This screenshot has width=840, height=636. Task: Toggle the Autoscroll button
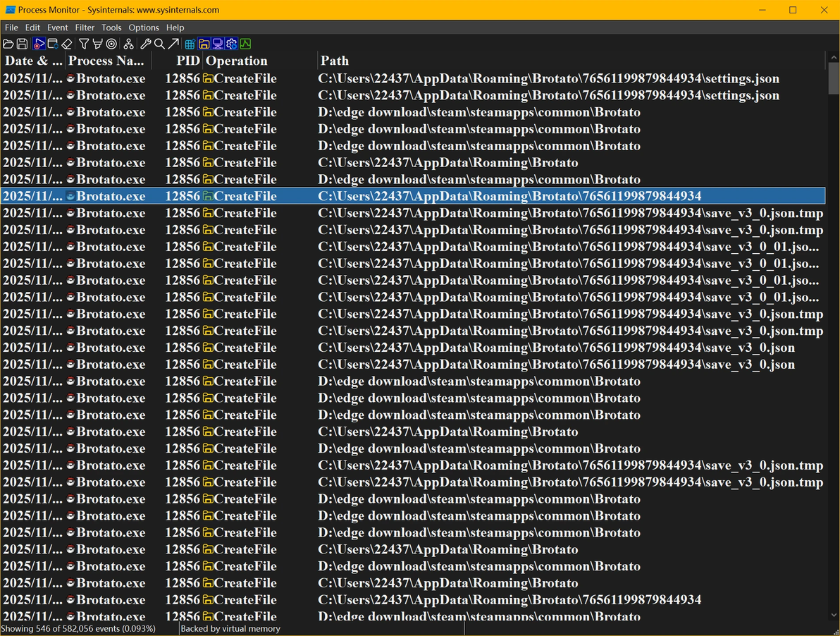(x=52, y=44)
